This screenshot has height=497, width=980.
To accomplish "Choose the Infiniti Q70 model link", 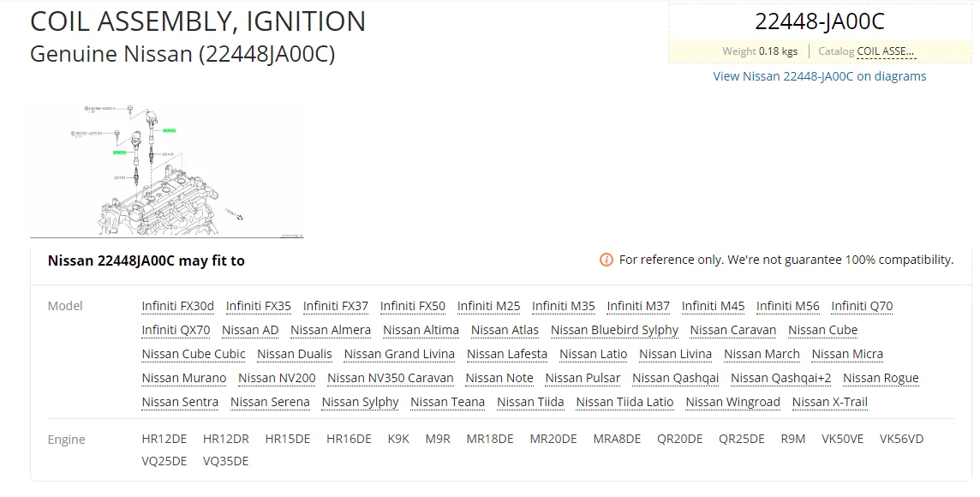I will point(862,306).
